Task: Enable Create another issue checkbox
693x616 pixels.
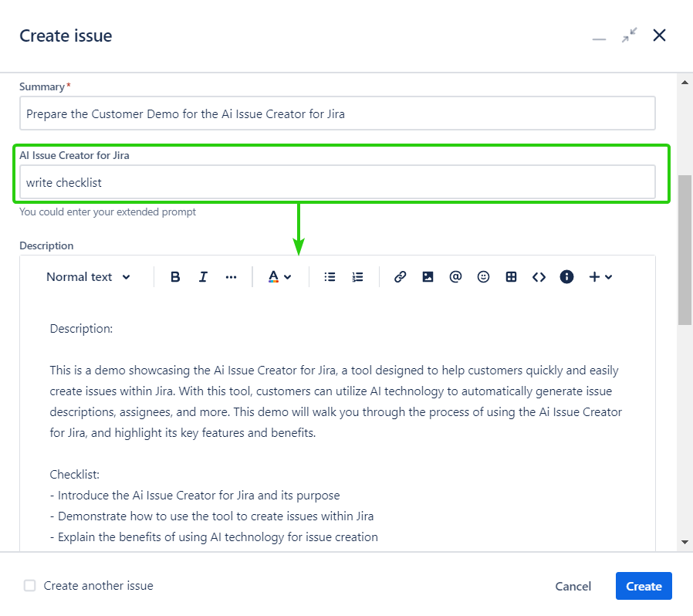Action: coord(30,586)
